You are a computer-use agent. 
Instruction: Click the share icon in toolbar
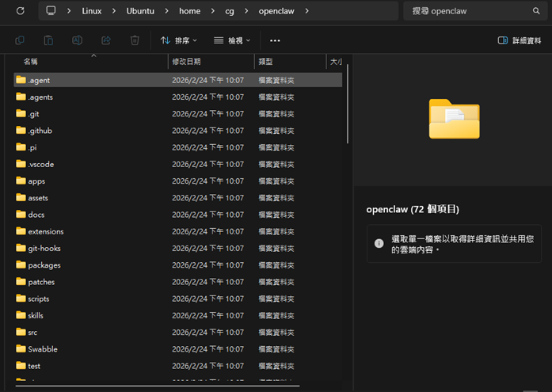(x=105, y=40)
